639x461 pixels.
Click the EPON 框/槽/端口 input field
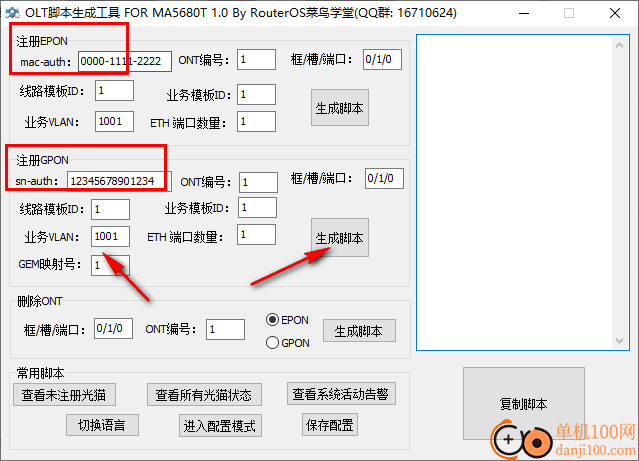point(382,60)
